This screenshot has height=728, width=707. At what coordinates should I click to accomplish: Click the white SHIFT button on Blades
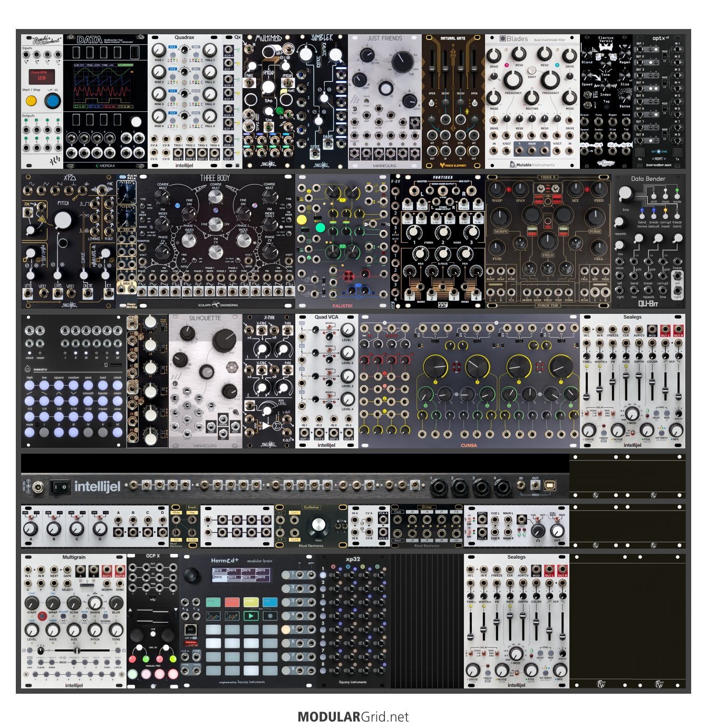(x=532, y=70)
